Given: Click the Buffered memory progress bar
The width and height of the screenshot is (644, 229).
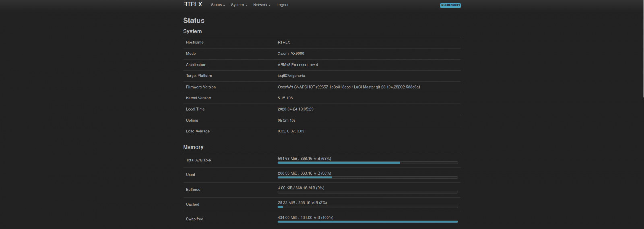Looking at the screenshot, I should [367, 192].
